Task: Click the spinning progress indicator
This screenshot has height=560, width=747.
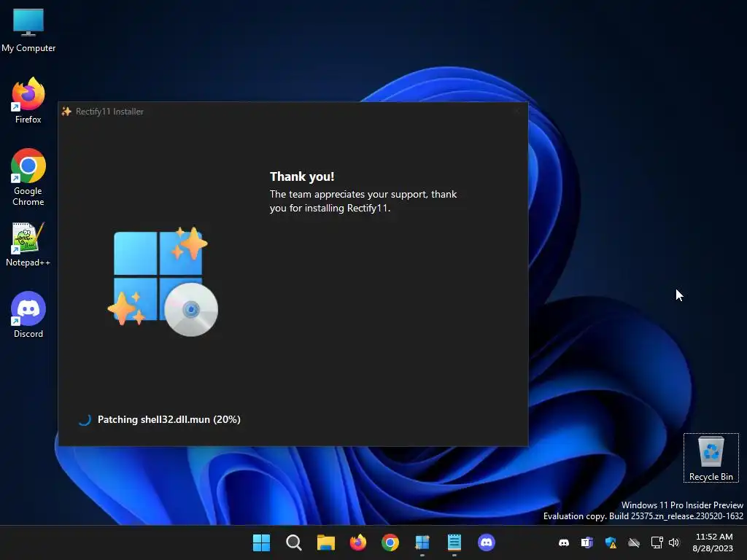Action: tap(85, 419)
